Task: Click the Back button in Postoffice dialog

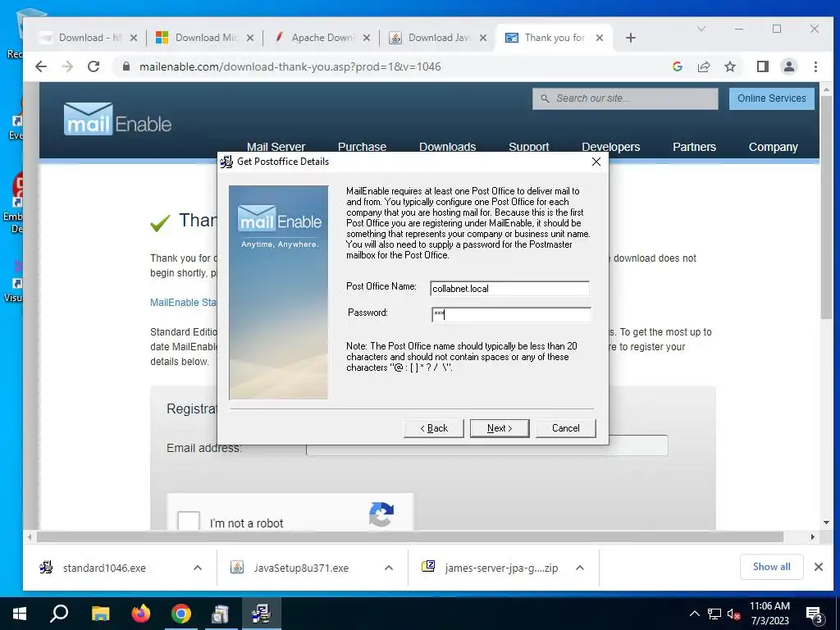Action: [x=433, y=428]
